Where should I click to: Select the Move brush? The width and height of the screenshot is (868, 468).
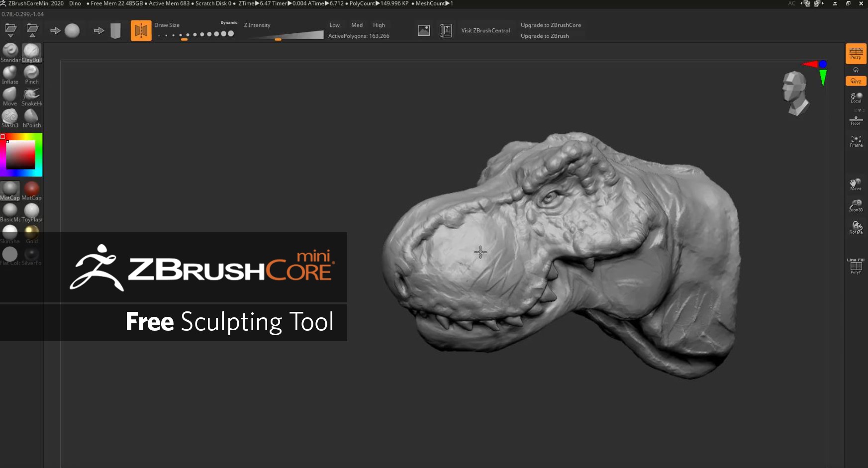[9, 95]
